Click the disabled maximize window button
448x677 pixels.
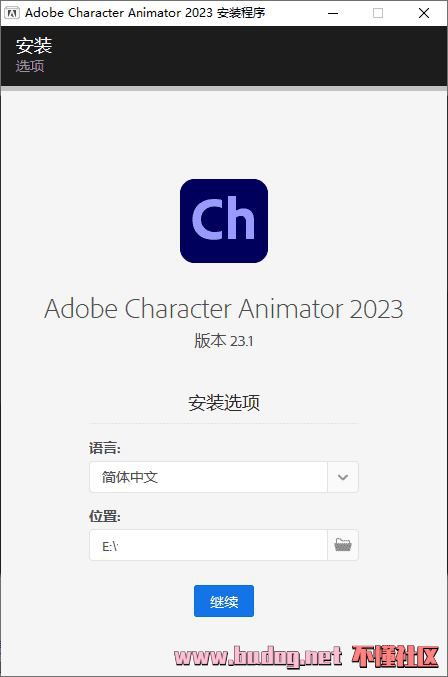378,13
